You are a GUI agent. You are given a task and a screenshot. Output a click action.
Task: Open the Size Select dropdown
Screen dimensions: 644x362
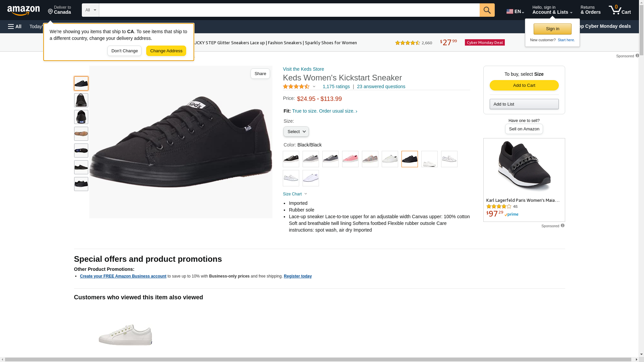(296, 132)
